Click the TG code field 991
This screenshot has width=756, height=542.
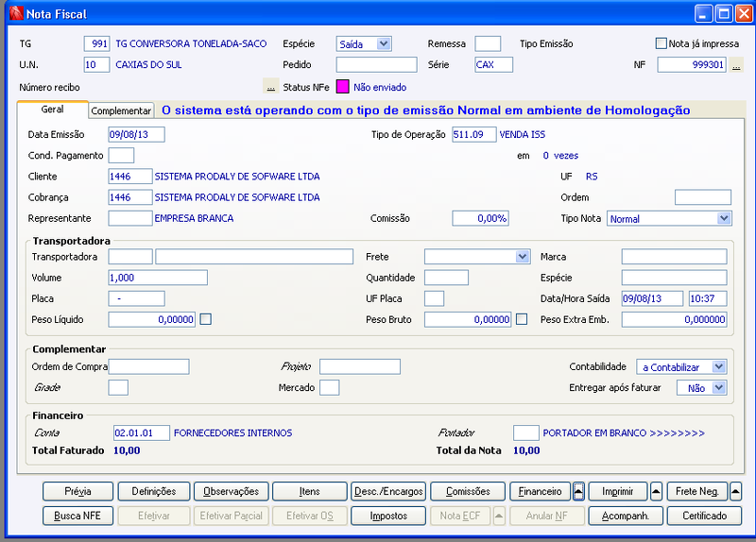click(97, 43)
